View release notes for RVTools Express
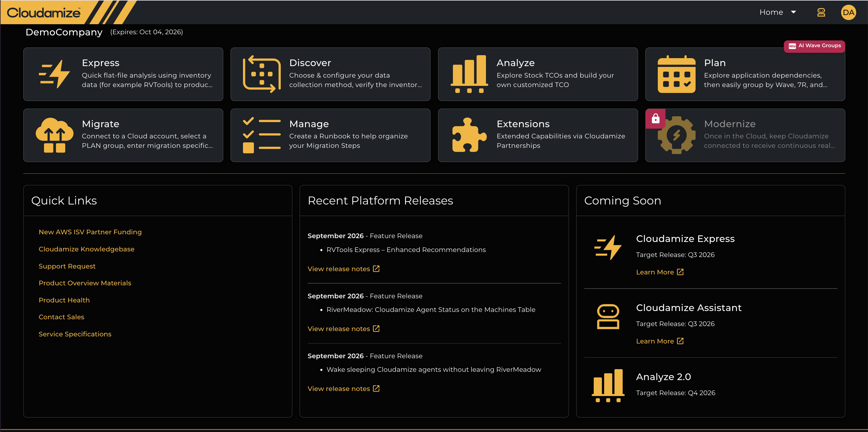The image size is (868, 432). [x=343, y=269]
